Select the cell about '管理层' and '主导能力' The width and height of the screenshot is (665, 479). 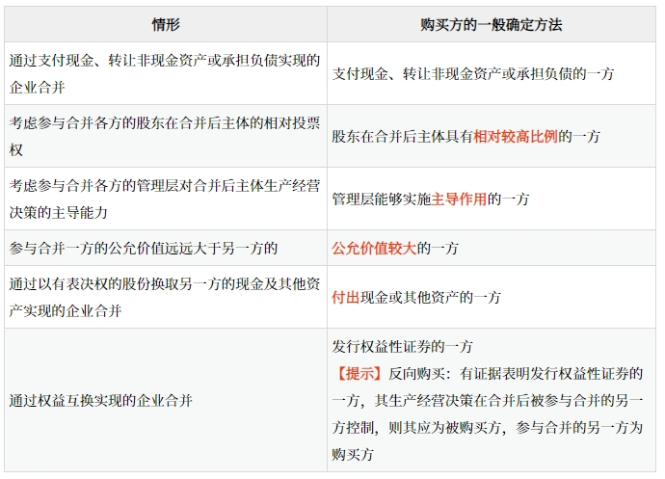pyautogui.click(x=164, y=198)
